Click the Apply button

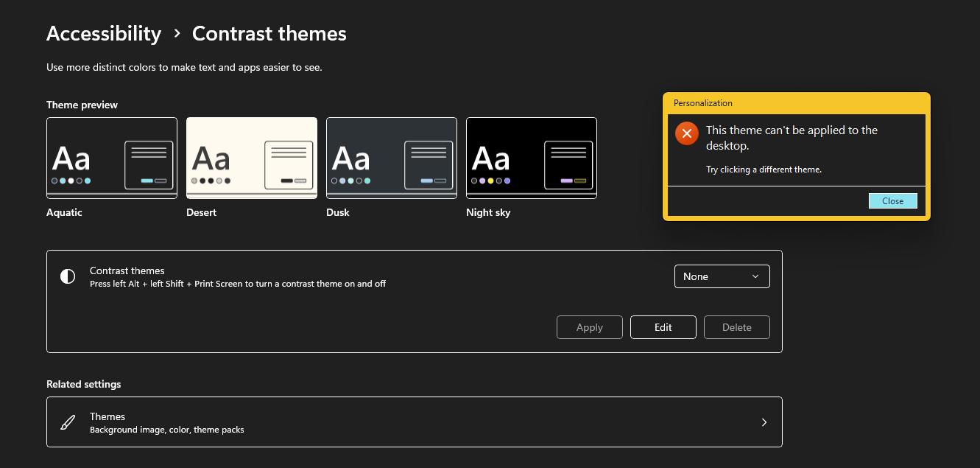click(590, 327)
